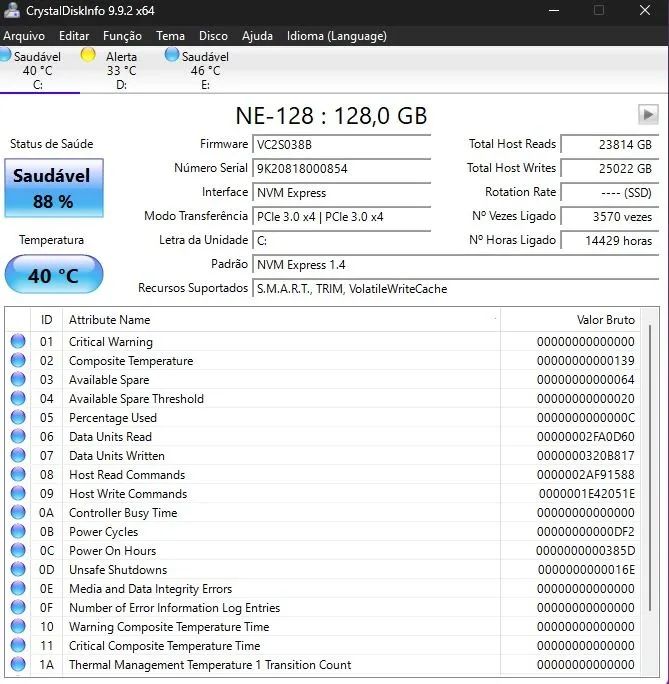Viewport: 669px width, 684px height.
Task: Click the Recursos Suportados field
Action: tap(455, 288)
